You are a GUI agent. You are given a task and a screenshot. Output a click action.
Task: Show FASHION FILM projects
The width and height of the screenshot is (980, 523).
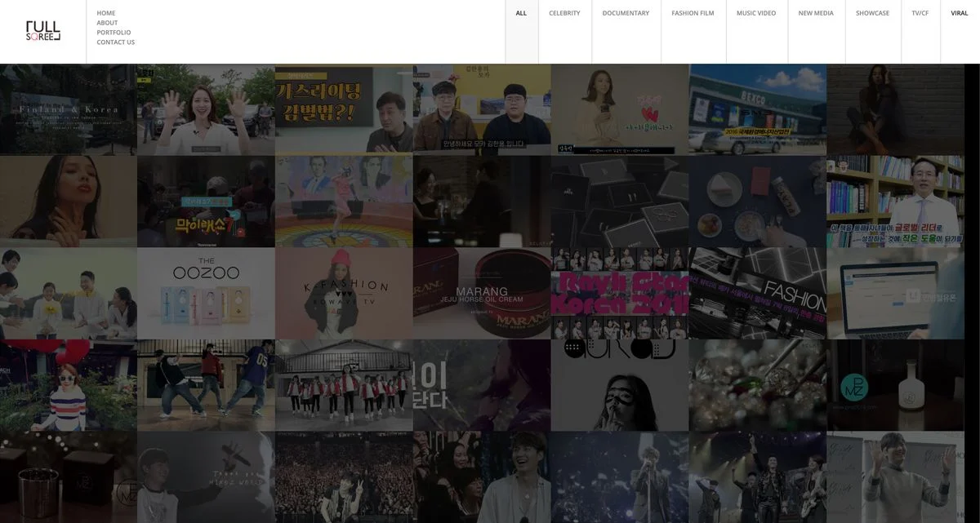693,13
